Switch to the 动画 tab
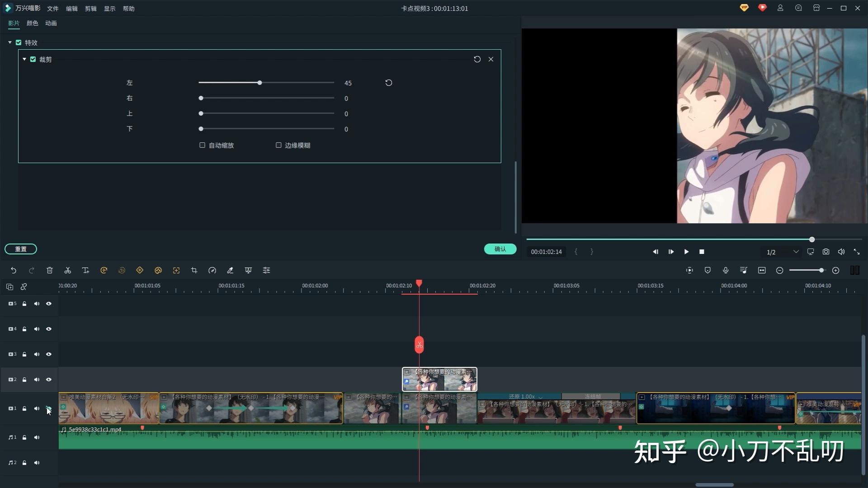The height and width of the screenshot is (488, 868). (51, 23)
